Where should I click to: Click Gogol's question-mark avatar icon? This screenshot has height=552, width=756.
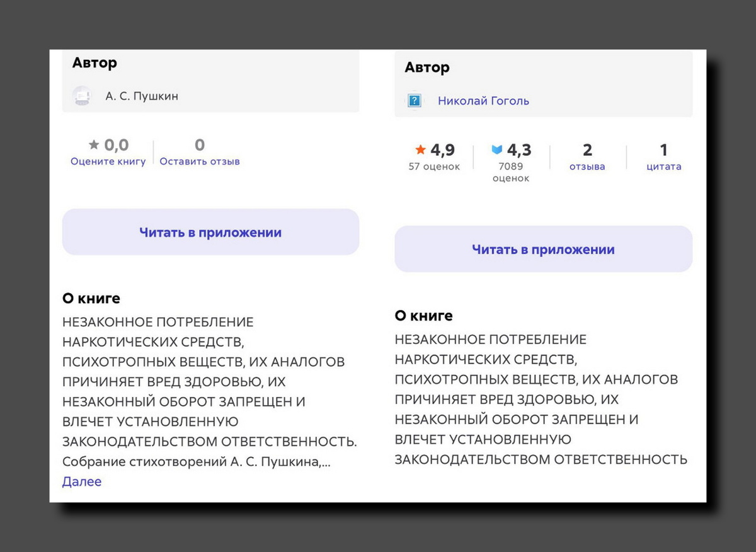click(415, 100)
